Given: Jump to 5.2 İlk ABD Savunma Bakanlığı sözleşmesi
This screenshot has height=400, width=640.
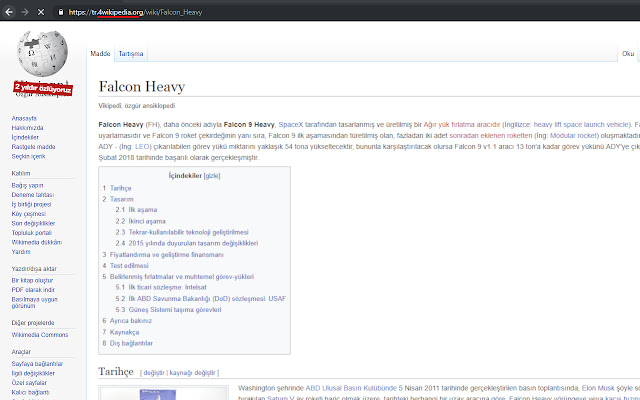Looking at the screenshot, I should point(201,299).
